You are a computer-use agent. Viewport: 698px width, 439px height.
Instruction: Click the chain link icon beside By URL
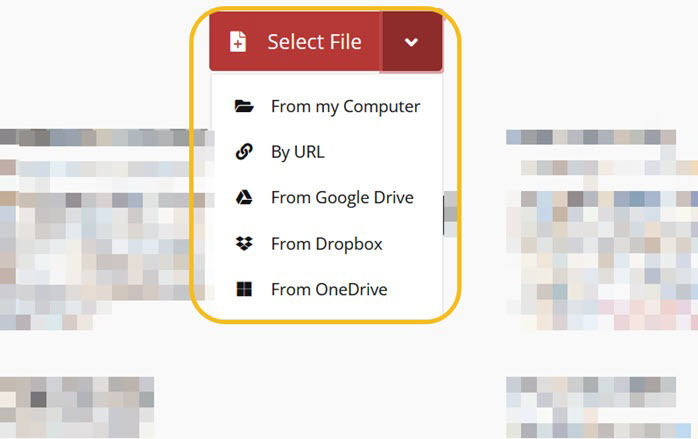(x=244, y=152)
